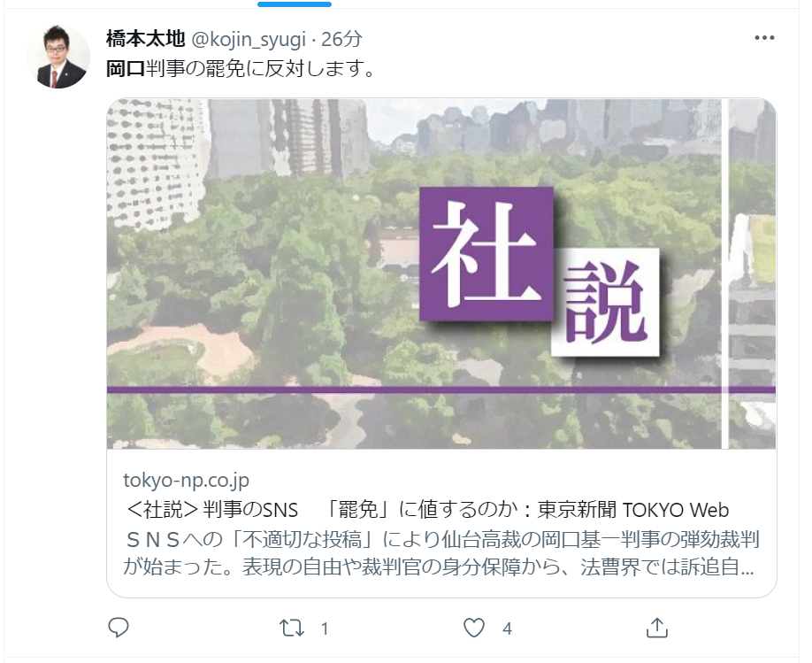Image resolution: width=812 pixels, height=663 pixels.
Task: Open 橋本太地's profile picture
Action: pos(58,57)
